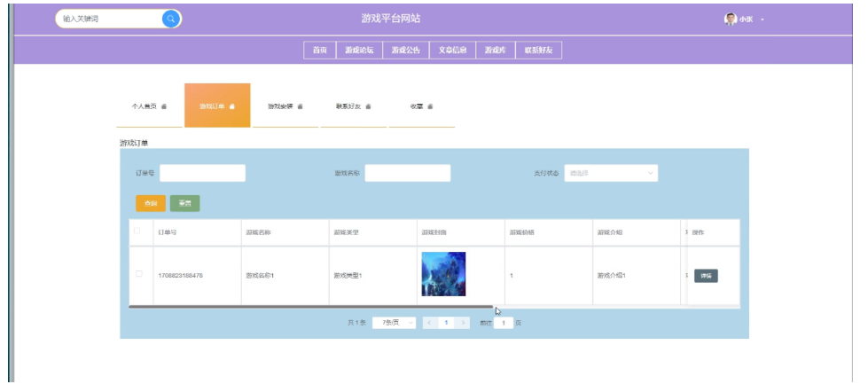Open the 游戏公告 navigation item
The width and height of the screenshot is (868, 392).
(406, 51)
